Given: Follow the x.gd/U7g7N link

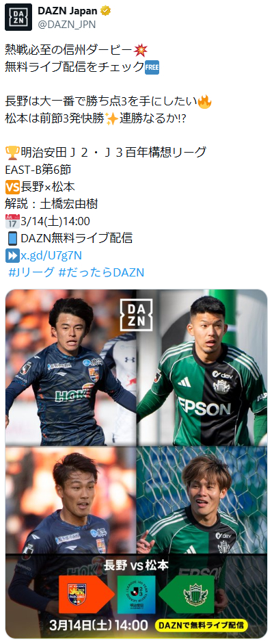Looking at the screenshot, I should click(51, 255).
